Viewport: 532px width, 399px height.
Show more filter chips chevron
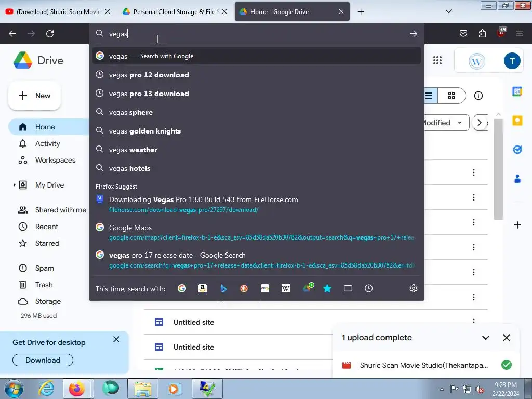point(480,123)
